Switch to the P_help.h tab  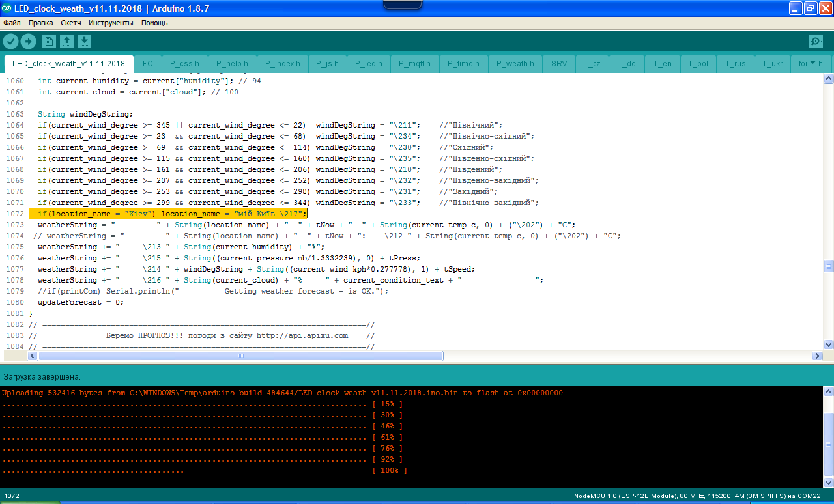click(x=232, y=64)
